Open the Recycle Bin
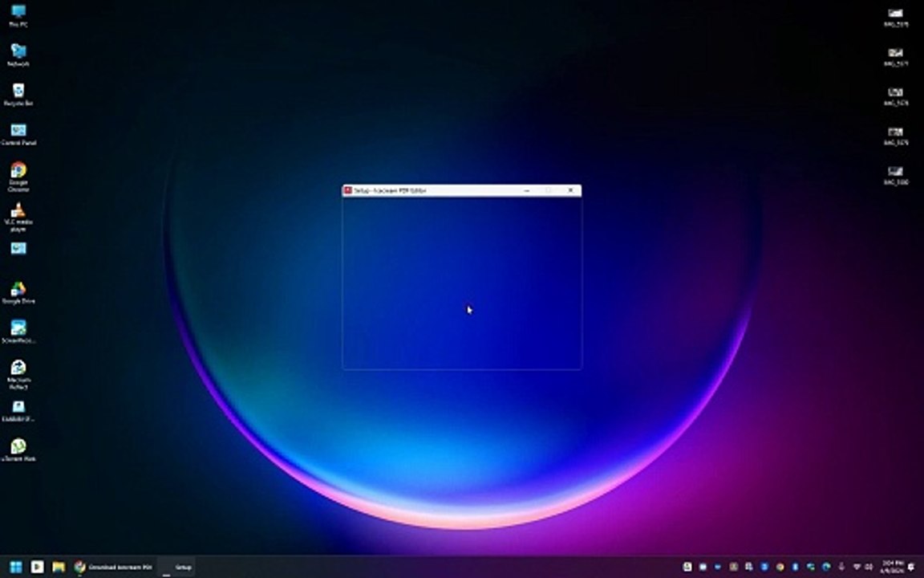Image resolution: width=924 pixels, height=578 pixels. 18,95
